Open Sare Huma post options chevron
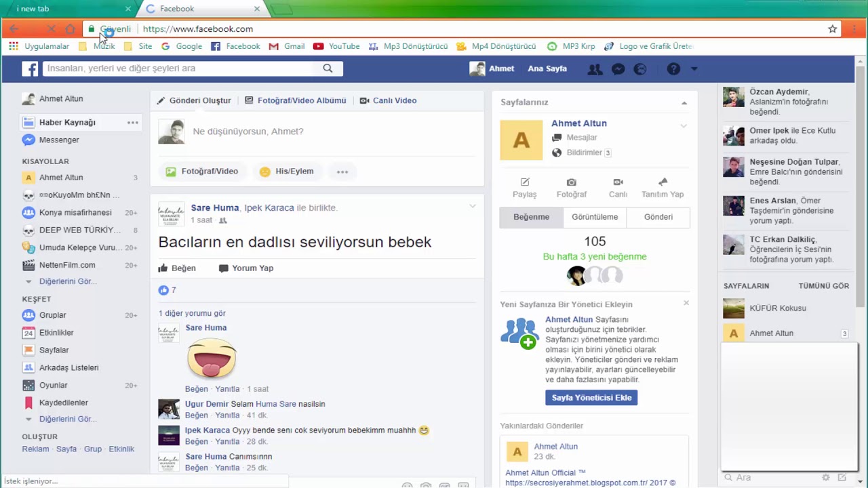868x488 pixels. 473,206
